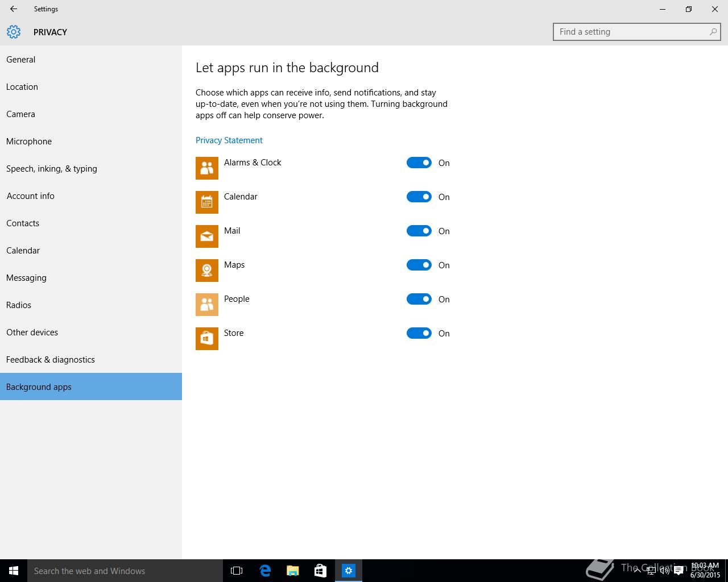This screenshot has width=728, height=582.
Task: Launch Microsoft Edge from taskbar
Action: [x=265, y=571]
